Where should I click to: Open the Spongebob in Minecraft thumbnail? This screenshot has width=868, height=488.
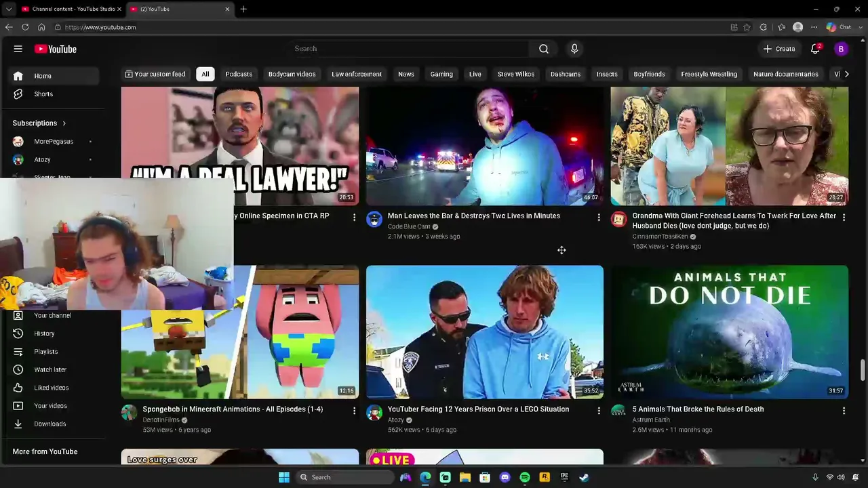240,331
